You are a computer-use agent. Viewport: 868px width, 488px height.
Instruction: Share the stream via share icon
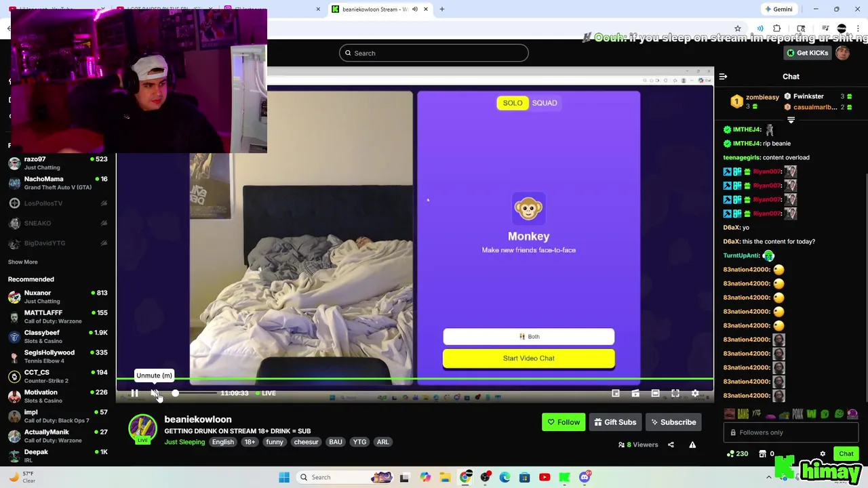(671, 445)
